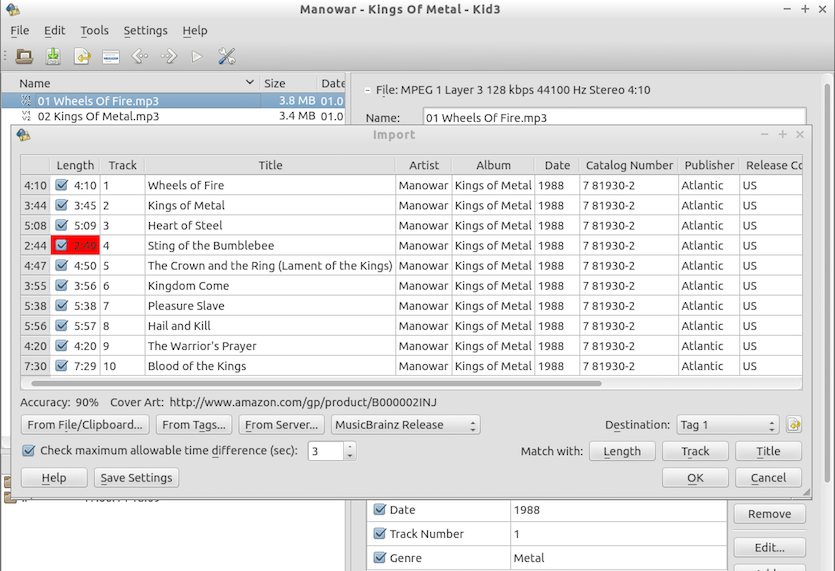Click the Publisher column header

point(709,165)
